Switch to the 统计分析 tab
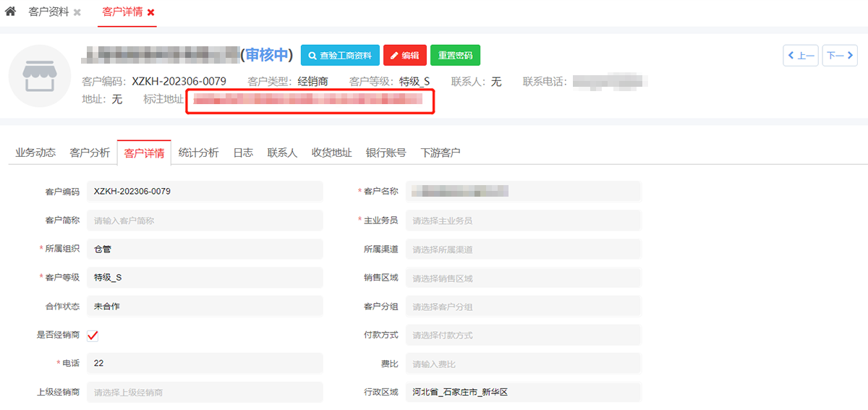 [x=198, y=153]
